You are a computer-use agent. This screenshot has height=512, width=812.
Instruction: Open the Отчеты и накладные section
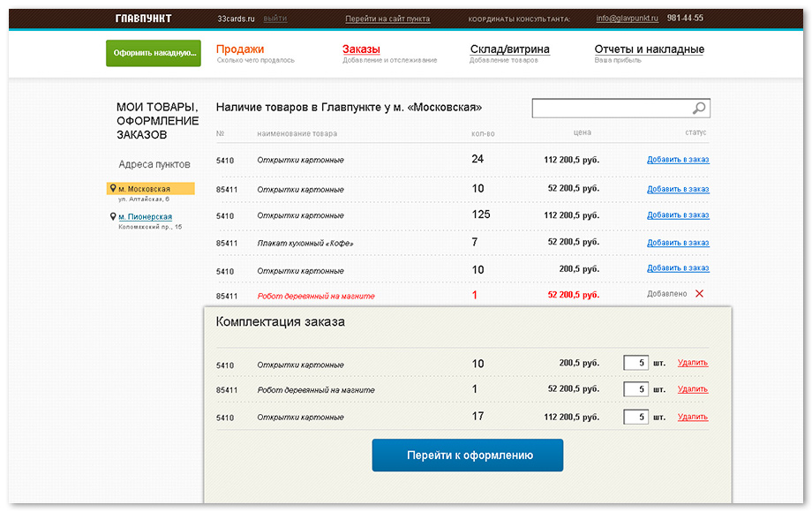click(649, 49)
